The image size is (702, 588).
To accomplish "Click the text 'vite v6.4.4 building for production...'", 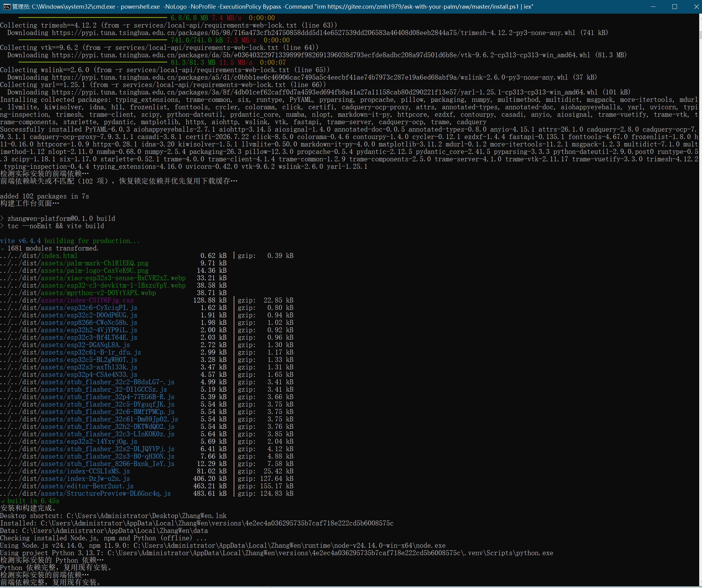I will pyautogui.click(x=70, y=241).
